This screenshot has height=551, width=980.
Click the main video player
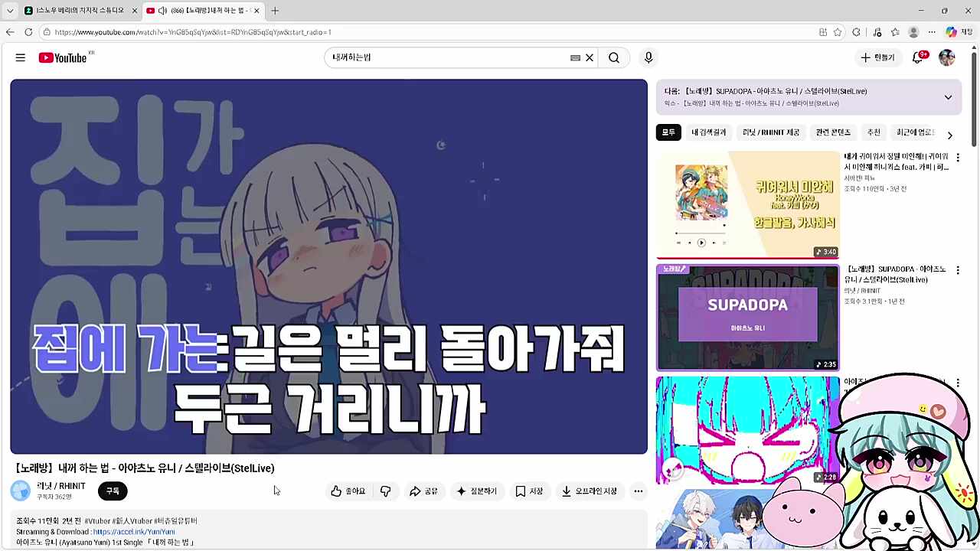(328, 266)
